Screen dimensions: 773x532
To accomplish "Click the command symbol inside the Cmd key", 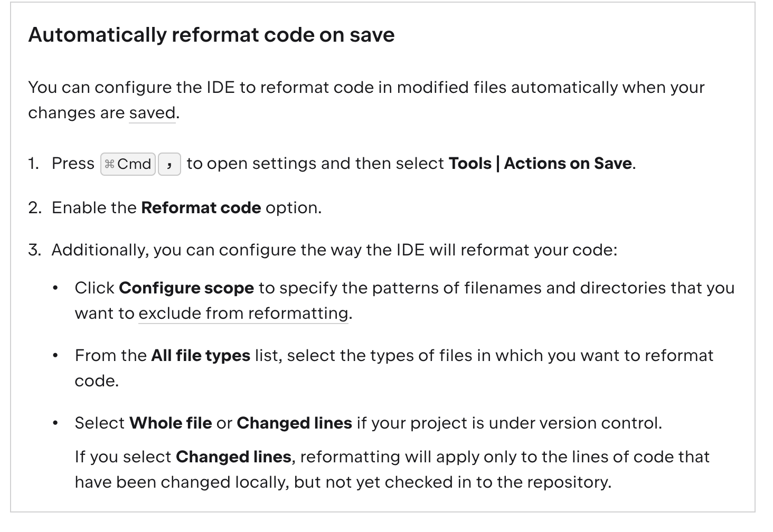I will click(x=109, y=164).
